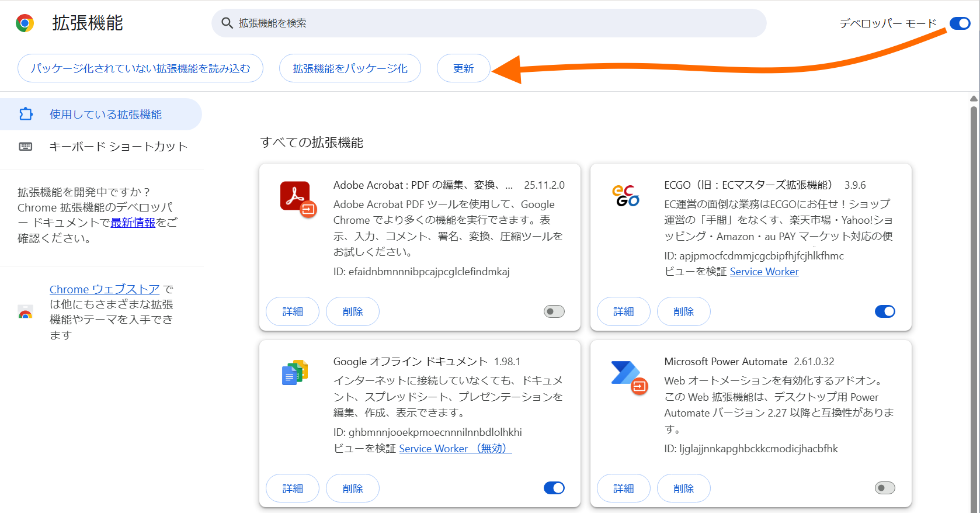Enable the Adobe Acrobat extension

[554, 311]
